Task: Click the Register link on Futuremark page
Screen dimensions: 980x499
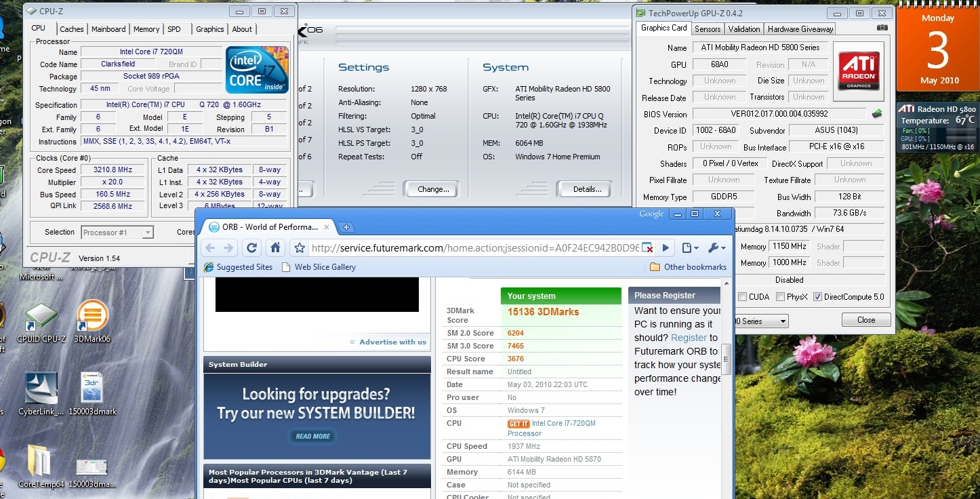Action: point(689,338)
